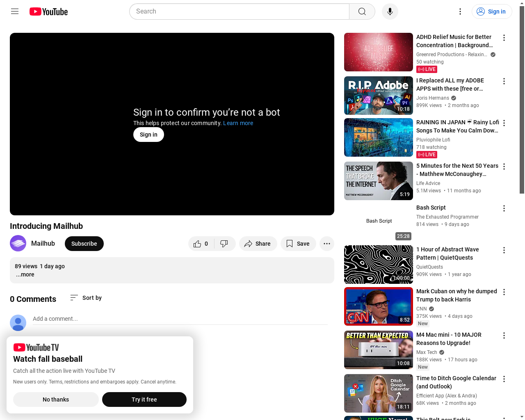Open options for 5 Minutes for Next 50 Years
The height and width of the screenshot is (420, 525).
(x=504, y=167)
